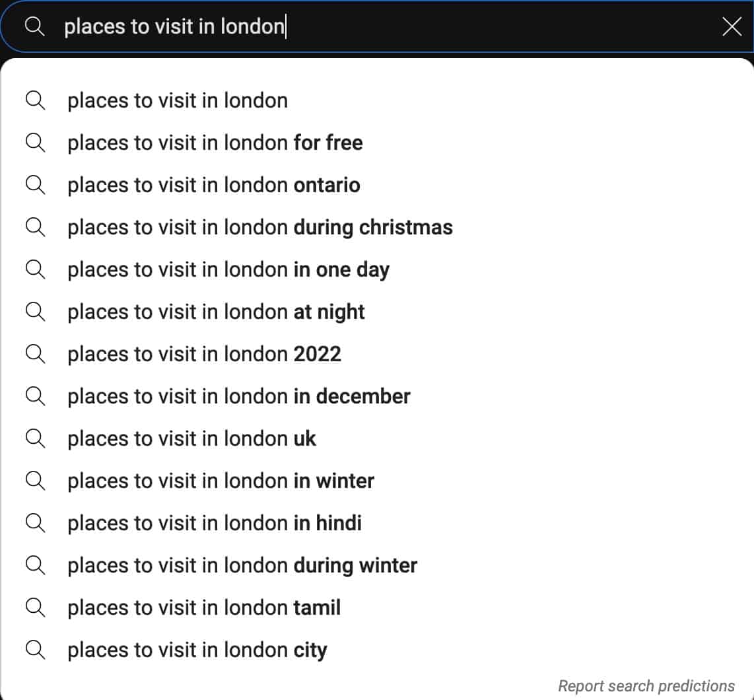Select the 'during winter' suggestion
The image size is (754, 700).
(377, 565)
